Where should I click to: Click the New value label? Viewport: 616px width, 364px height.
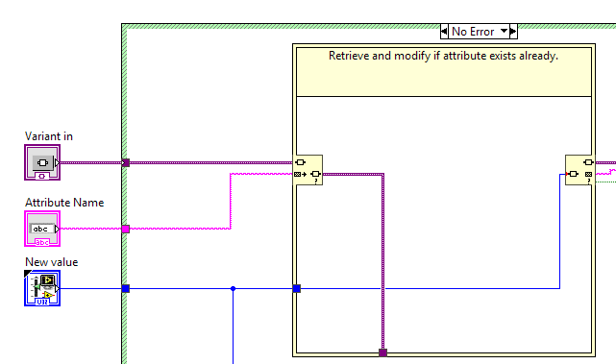pos(52,262)
